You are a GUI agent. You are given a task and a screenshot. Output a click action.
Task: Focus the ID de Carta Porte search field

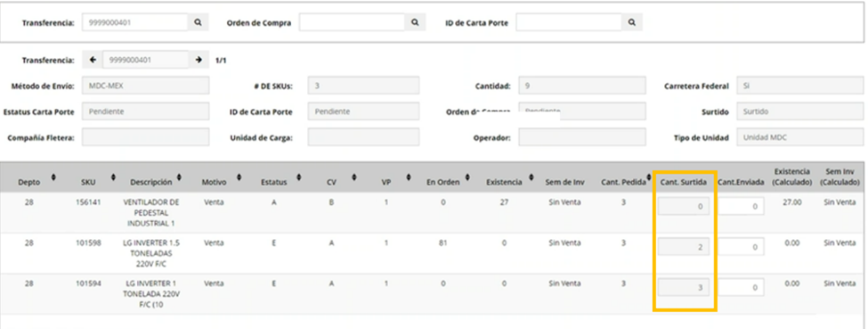[x=569, y=23]
